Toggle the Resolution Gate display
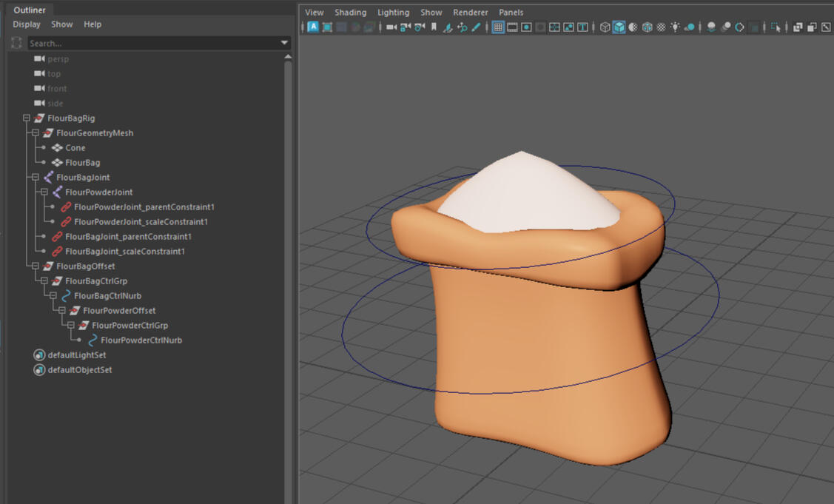834x504 pixels. [526, 27]
